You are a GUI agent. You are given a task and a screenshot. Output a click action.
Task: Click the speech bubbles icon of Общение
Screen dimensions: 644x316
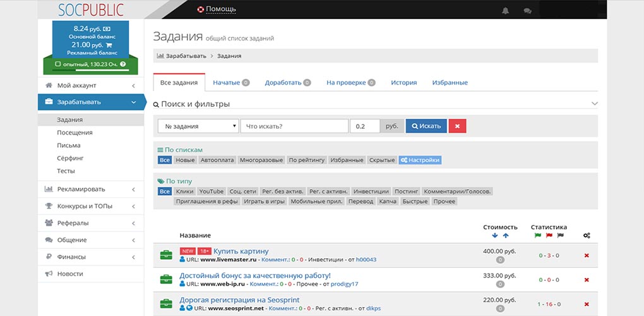[x=49, y=240]
